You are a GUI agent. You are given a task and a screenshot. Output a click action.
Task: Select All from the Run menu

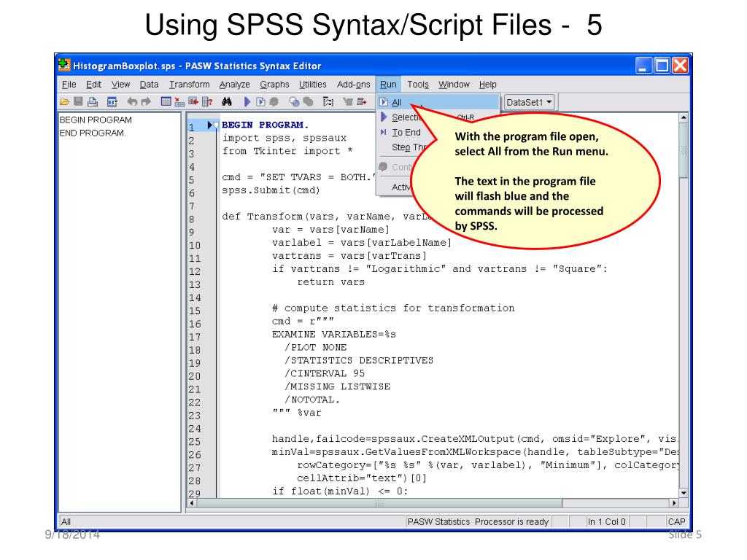[x=397, y=103]
